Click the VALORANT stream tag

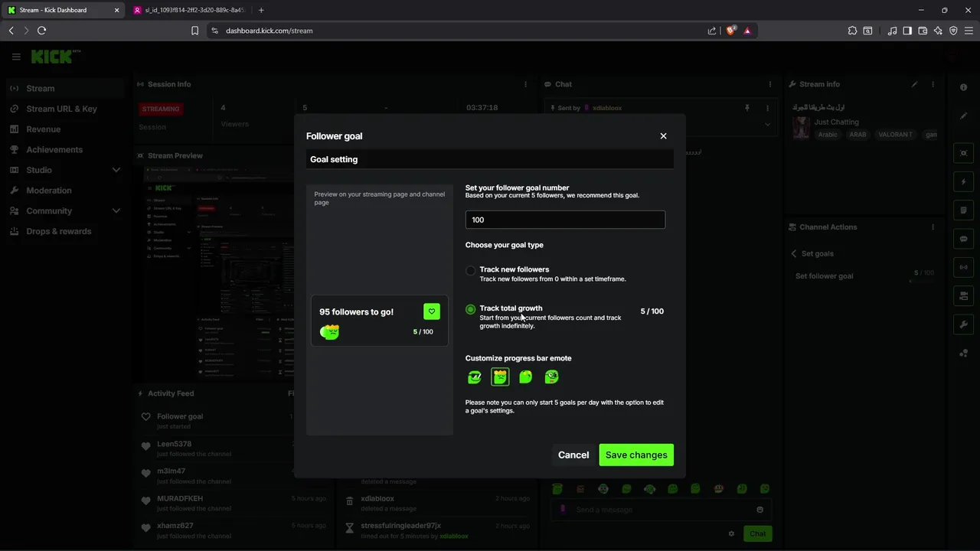point(896,135)
